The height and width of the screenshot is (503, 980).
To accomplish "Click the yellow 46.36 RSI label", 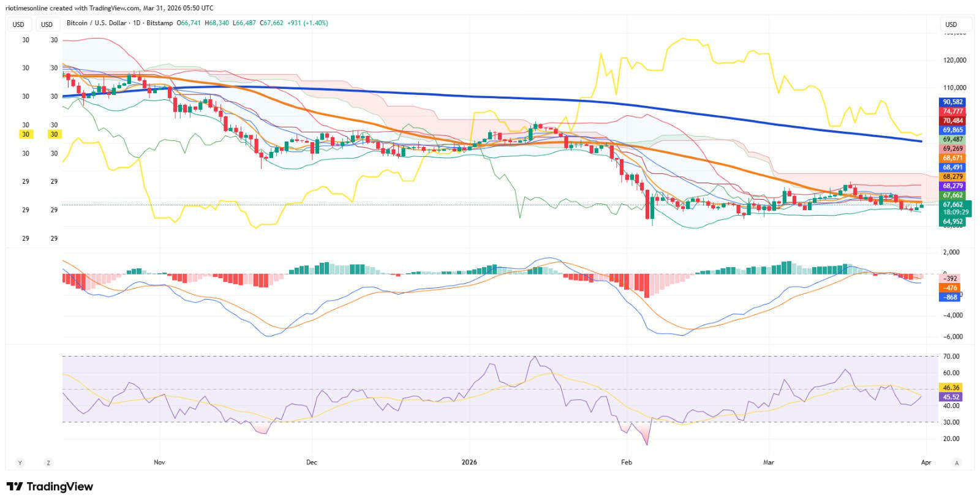I will tap(951, 388).
